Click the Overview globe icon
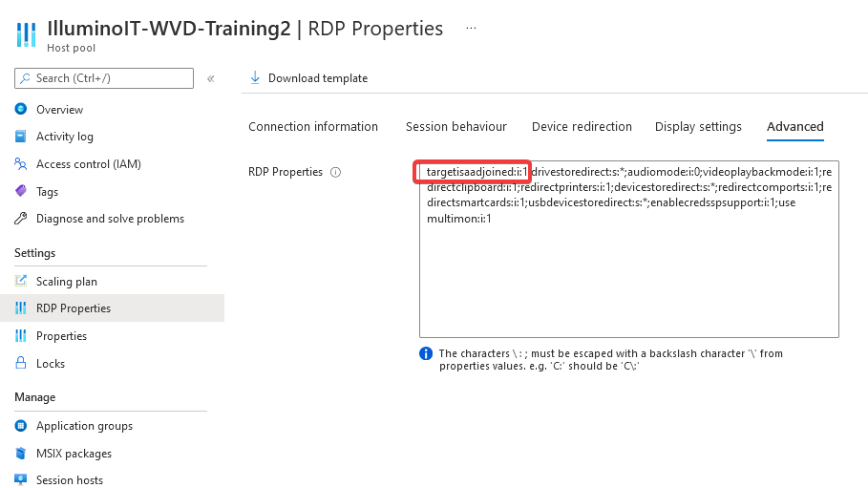The width and height of the screenshot is (868, 488). (x=20, y=109)
